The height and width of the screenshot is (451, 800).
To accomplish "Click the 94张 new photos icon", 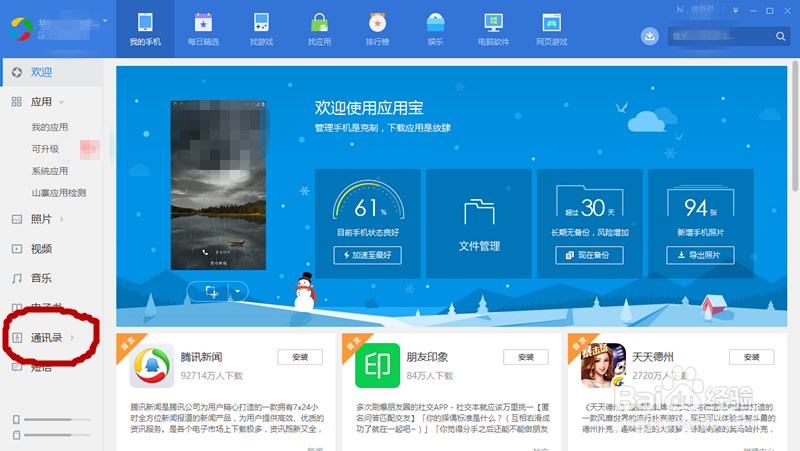I will [701, 202].
